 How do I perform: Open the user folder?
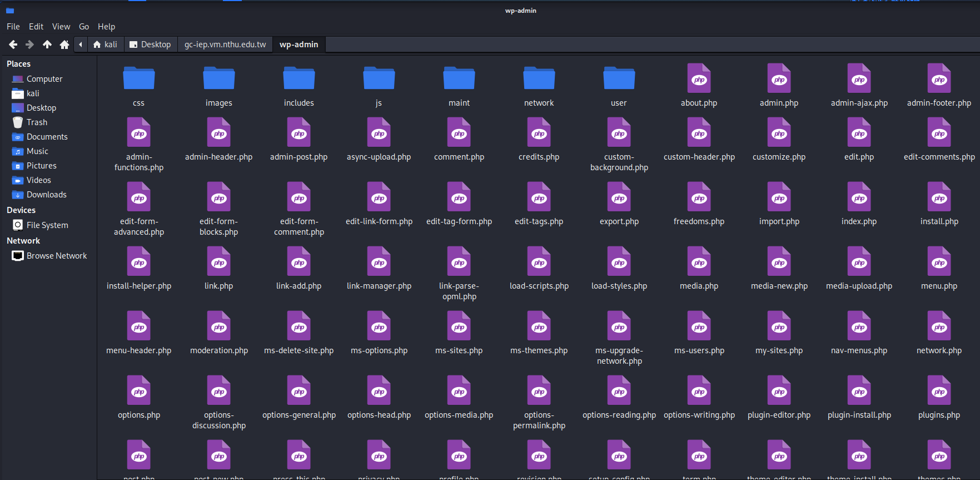[x=619, y=78]
